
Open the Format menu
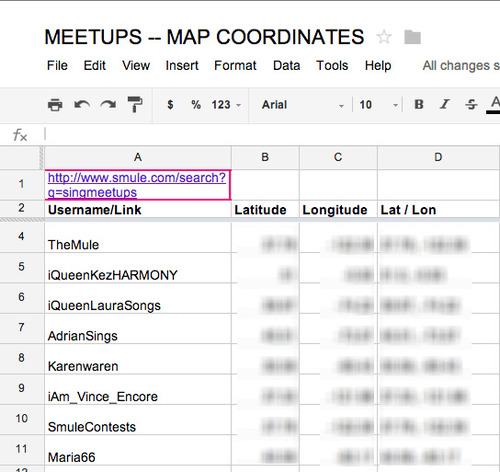(x=235, y=65)
